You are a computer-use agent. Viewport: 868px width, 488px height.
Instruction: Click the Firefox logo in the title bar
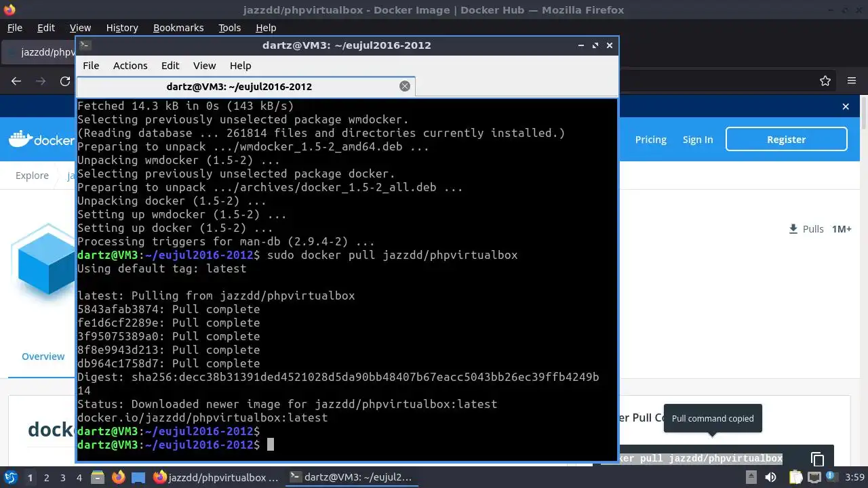click(9, 9)
